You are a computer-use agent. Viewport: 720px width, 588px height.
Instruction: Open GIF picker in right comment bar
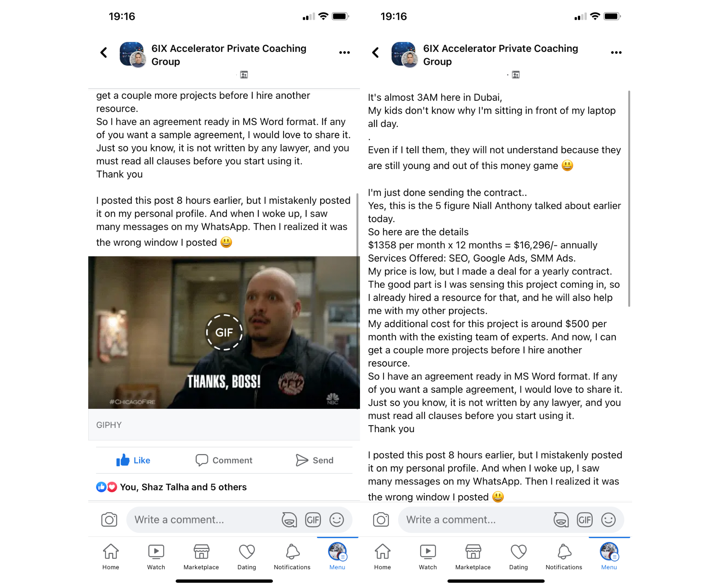pos(585,520)
